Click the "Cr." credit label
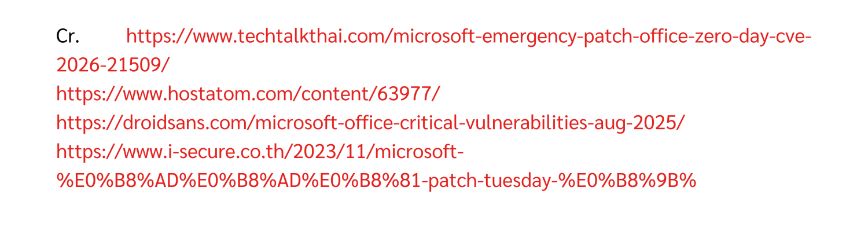This screenshot has width=868, height=235. 68,37
